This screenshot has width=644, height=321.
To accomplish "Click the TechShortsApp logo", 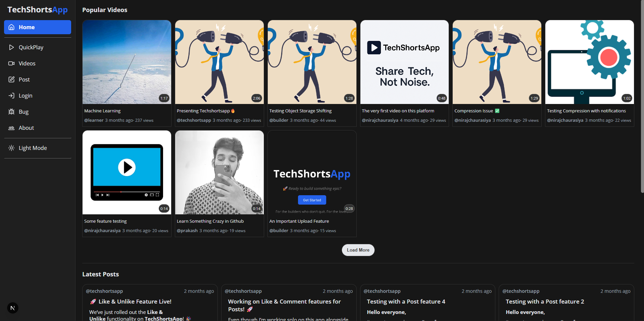I will tap(37, 9).
